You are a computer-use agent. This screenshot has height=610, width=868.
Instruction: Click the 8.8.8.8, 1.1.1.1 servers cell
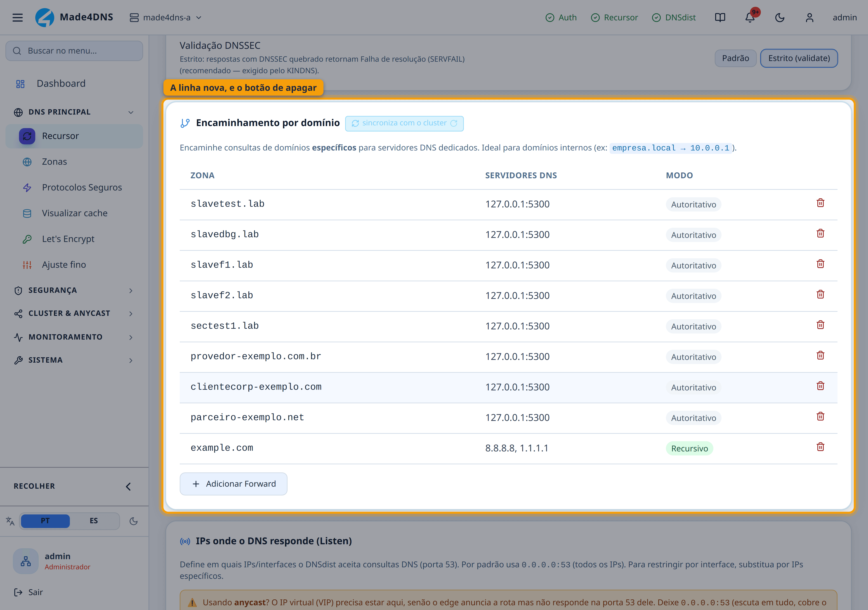(x=517, y=448)
